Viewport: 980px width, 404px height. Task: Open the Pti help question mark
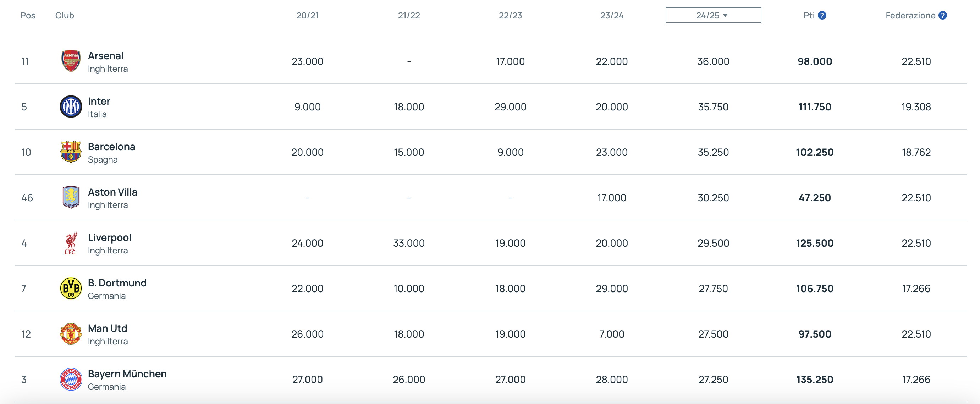pos(822,15)
